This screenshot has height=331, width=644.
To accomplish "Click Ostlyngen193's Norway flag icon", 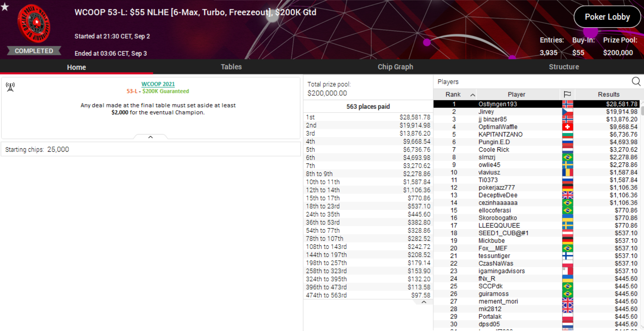I will (x=567, y=104).
